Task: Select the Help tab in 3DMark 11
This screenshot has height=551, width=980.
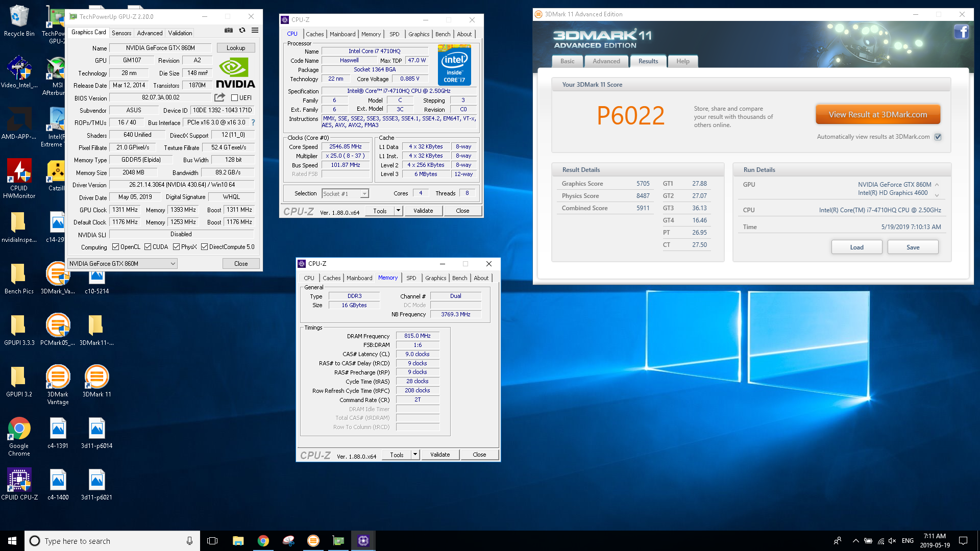Action: coord(683,61)
